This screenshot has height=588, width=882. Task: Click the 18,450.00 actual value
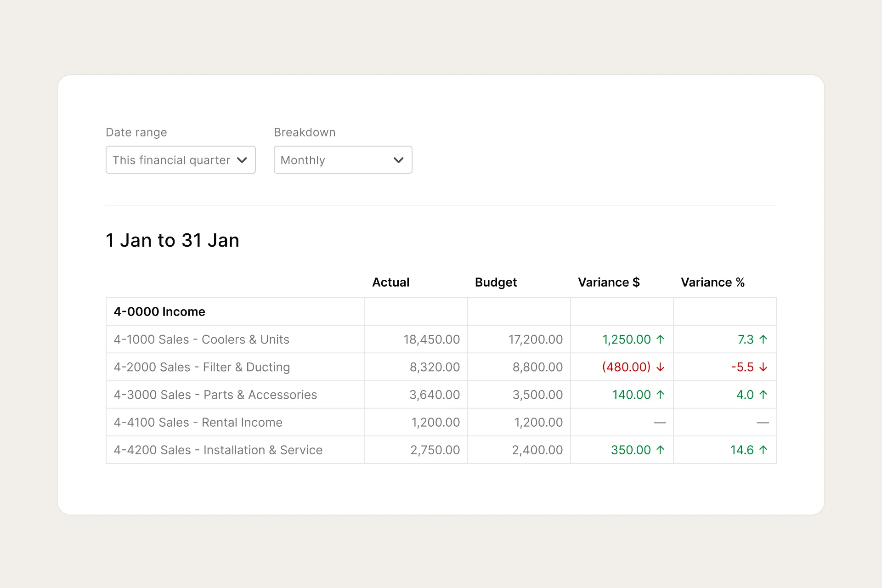(x=431, y=339)
